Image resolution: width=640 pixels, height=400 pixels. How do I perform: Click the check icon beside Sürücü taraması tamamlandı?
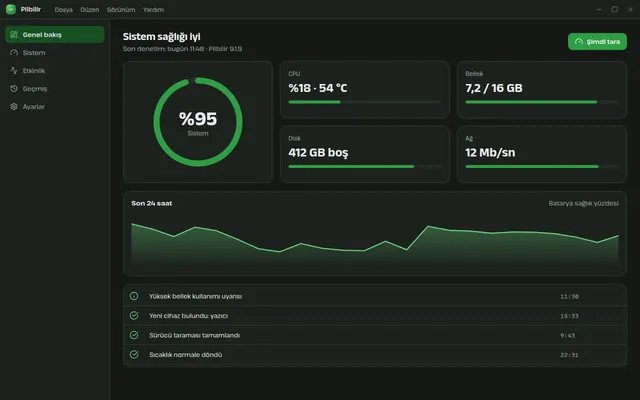(134, 335)
